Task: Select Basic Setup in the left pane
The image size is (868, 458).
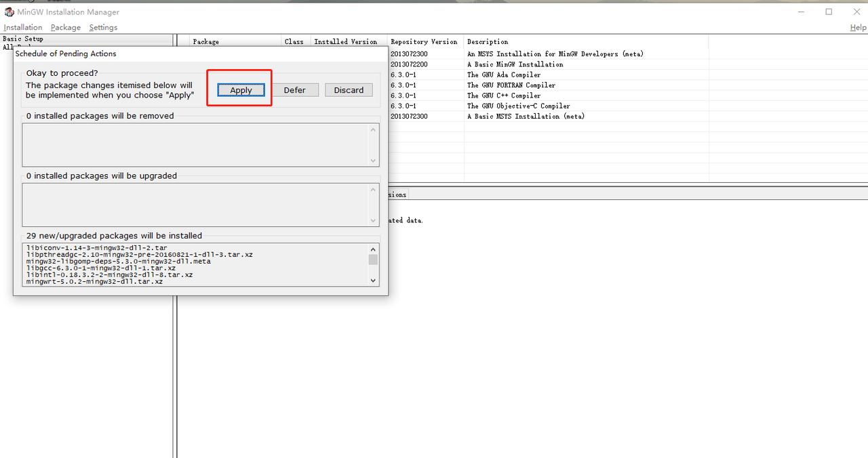Action: pyautogui.click(x=23, y=39)
